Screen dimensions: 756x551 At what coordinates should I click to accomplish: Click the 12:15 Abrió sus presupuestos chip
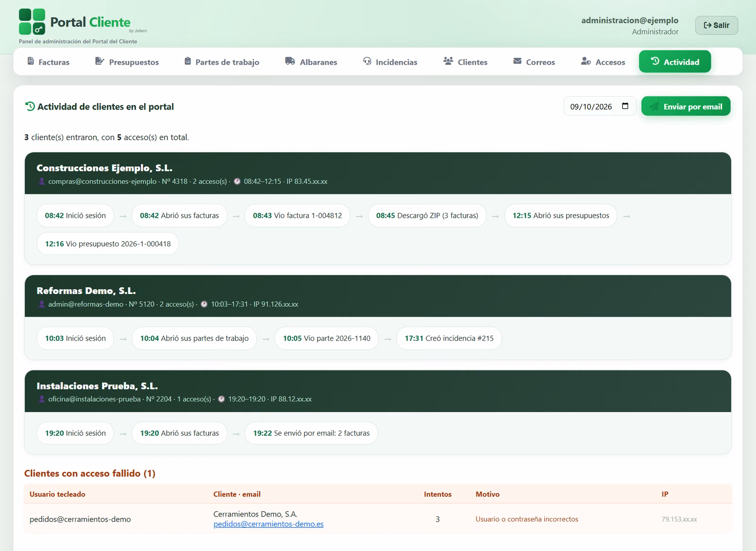pos(561,215)
